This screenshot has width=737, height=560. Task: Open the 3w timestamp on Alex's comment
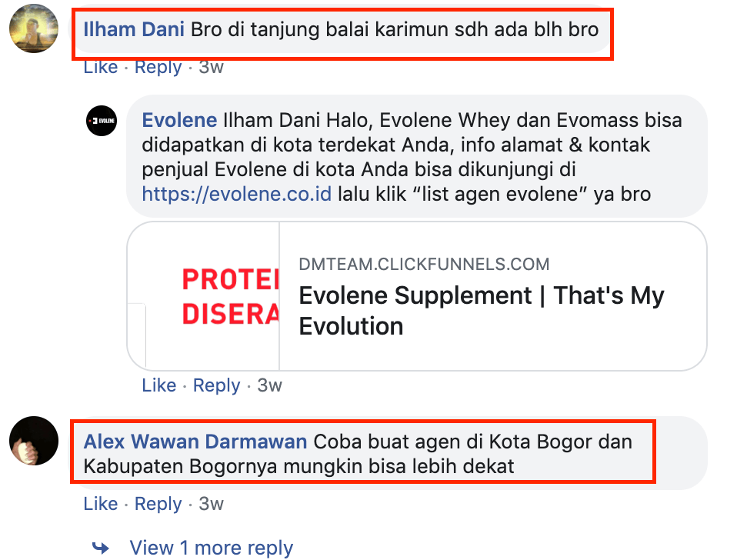point(211,504)
